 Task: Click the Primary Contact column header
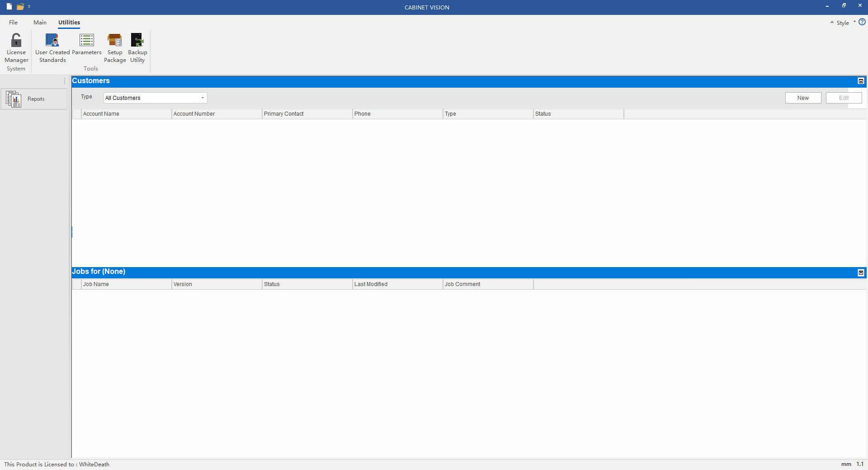(x=307, y=114)
